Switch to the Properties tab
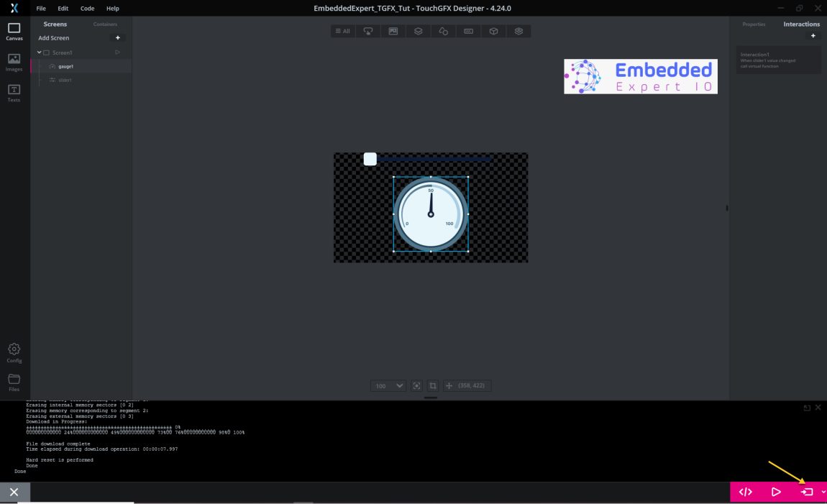The image size is (827, 504). click(x=754, y=24)
